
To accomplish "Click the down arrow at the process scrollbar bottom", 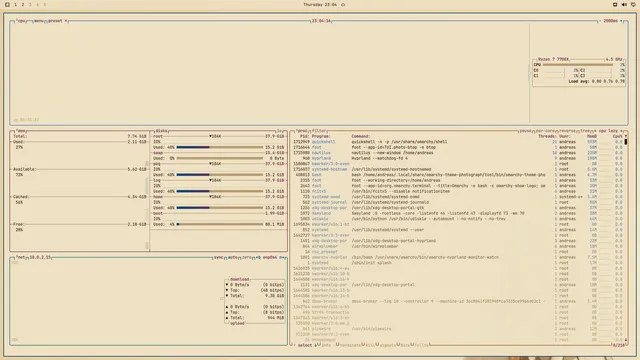I will point(626,340).
